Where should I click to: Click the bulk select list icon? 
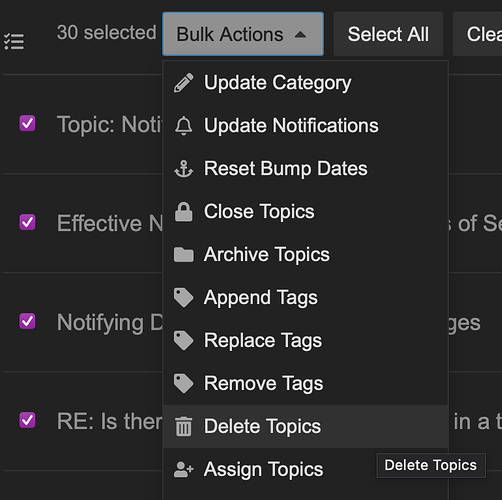[14, 41]
